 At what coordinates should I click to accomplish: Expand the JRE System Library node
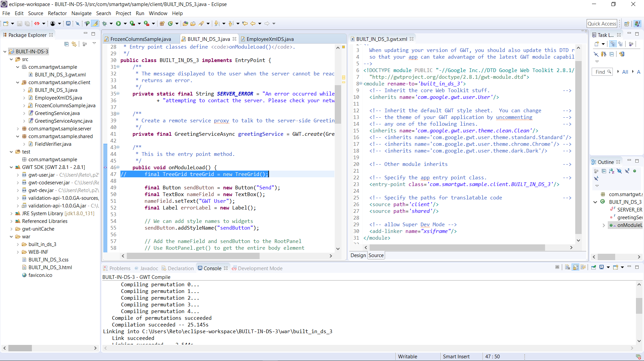(11, 214)
